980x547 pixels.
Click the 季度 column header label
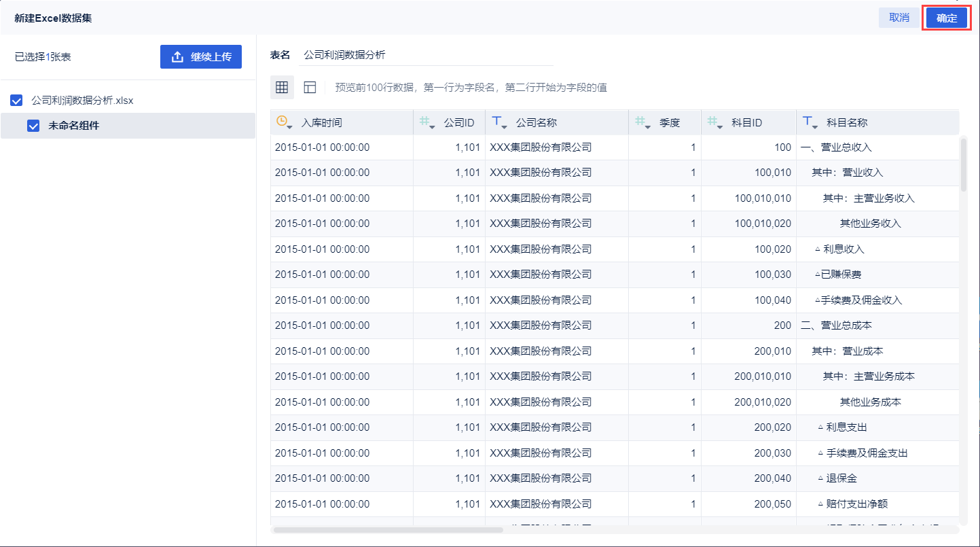pyautogui.click(x=670, y=123)
